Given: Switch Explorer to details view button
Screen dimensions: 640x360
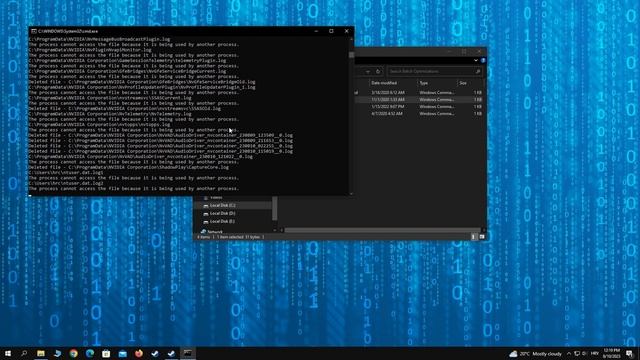Looking at the screenshot, I should pos(474,237).
